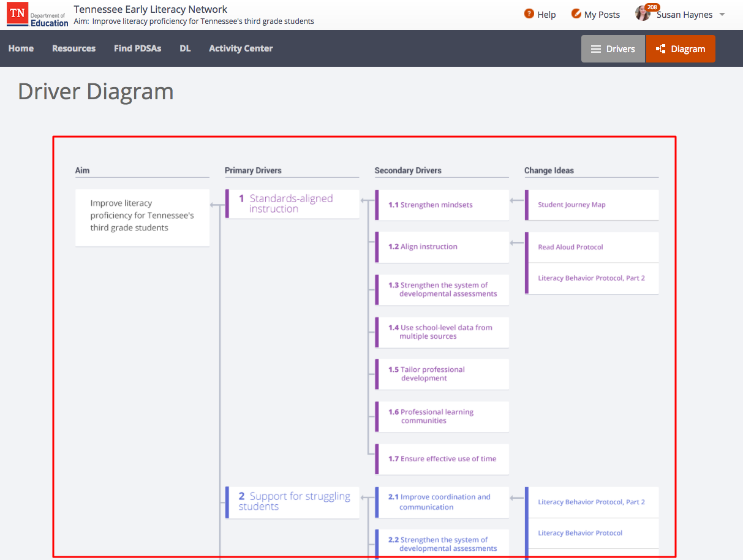
Task: Open primary driver 1 Standards-aligned instruction
Action: pyautogui.click(x=292, y=203)
